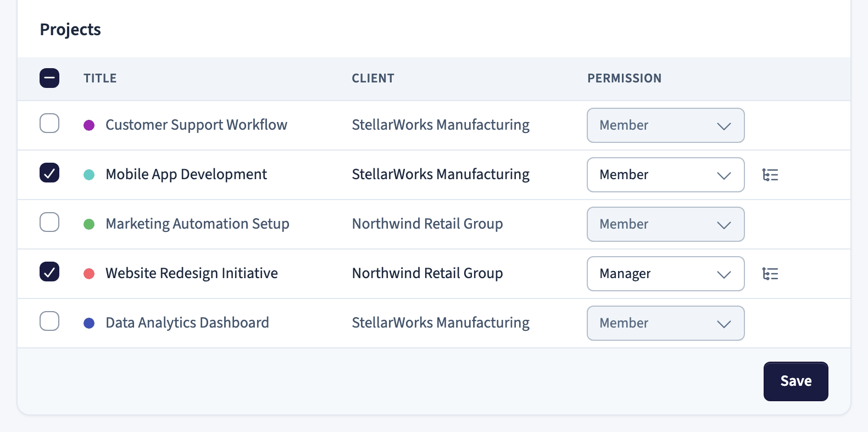Open permission dropdown for Mobile App Development
The height and width of the screenshot is (432, 868).
click(666, 175)
